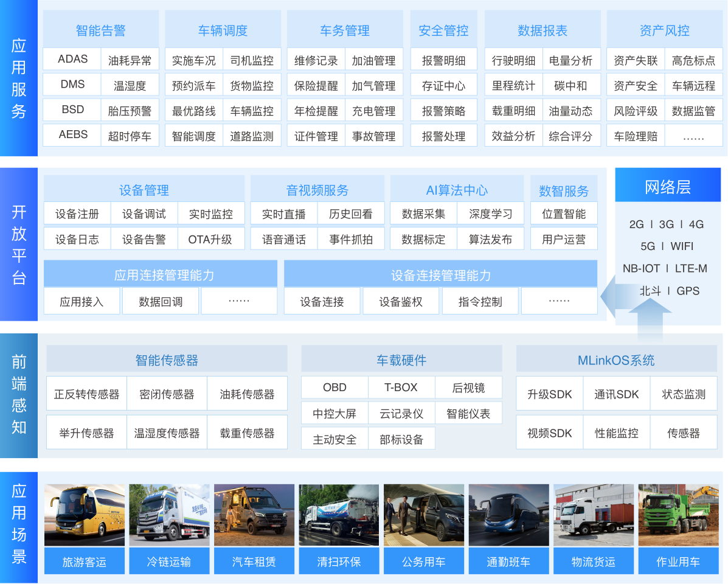Click the ADAS box
Image resolution: width=728 pixels, height=584 pixels.
pyautogui.click(x=72, y=60)
